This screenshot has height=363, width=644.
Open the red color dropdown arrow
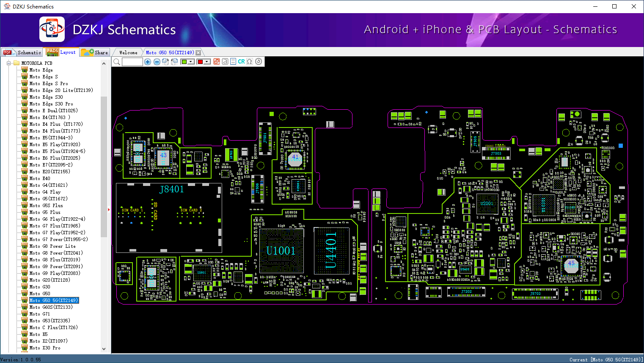tap(207, 62)
